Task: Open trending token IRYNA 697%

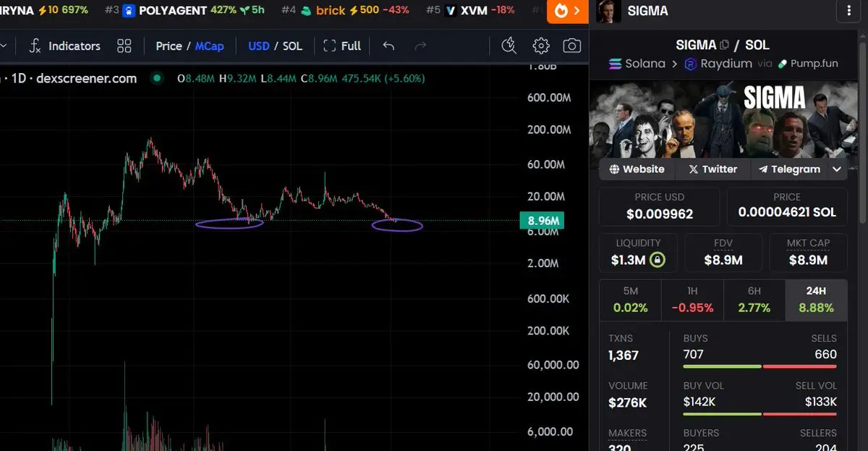Action: pyautogui.click(x=44, y=10)
